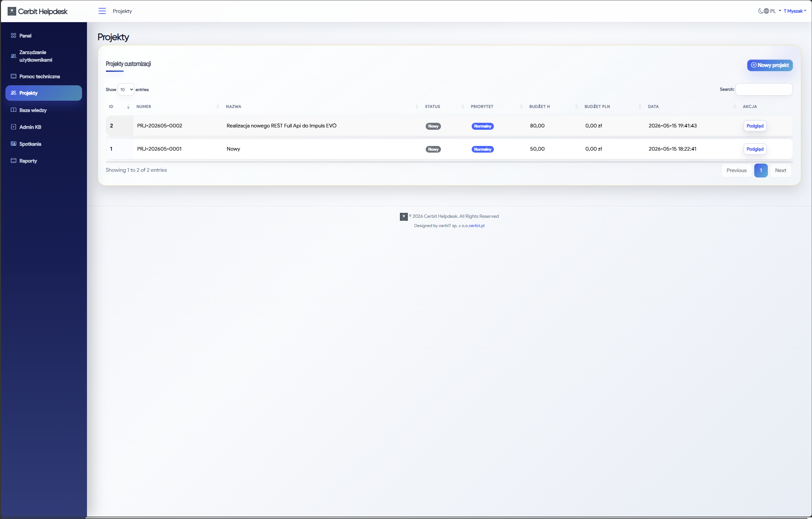
Task: Open the cerbit.pl footer link
Action: pos(477,226)
